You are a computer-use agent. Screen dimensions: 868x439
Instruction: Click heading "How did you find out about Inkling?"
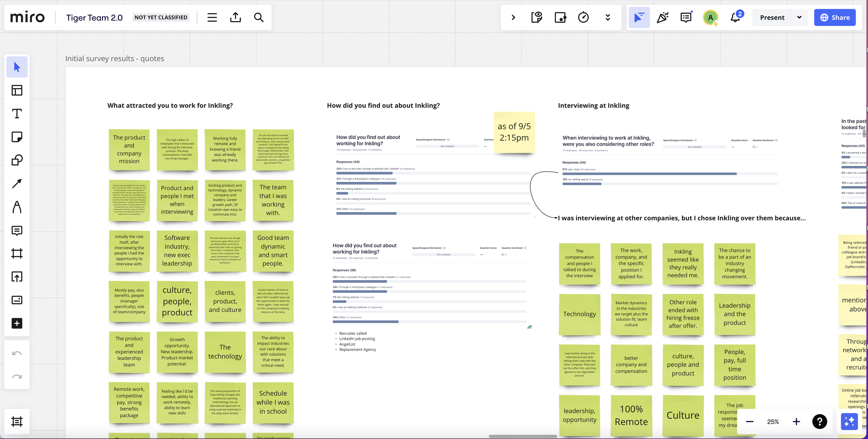click(383, 105)
